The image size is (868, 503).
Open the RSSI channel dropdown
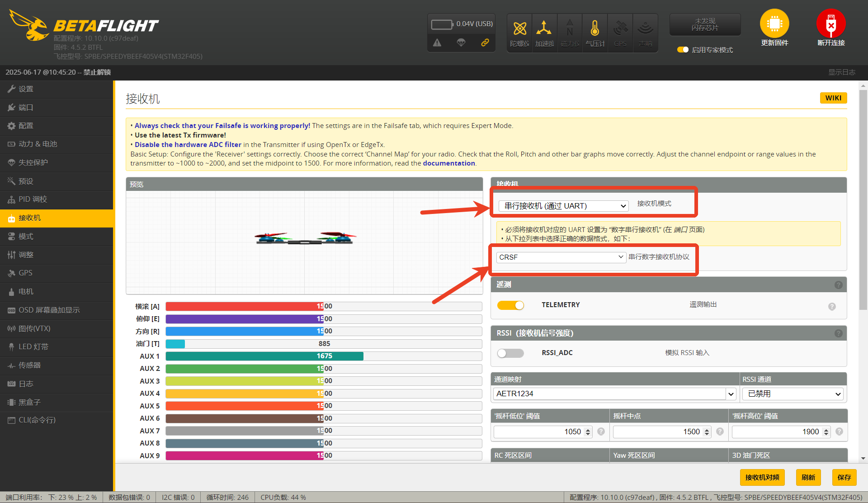[x=793, y=394]
